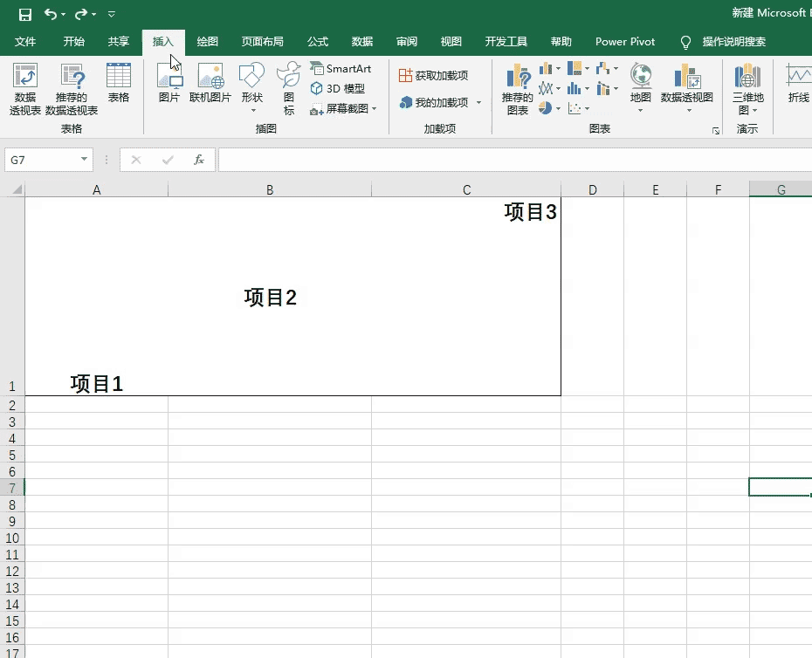Switch to the 审阅 tab
Viewport: 812px width, 658px height.
(407, 41)
